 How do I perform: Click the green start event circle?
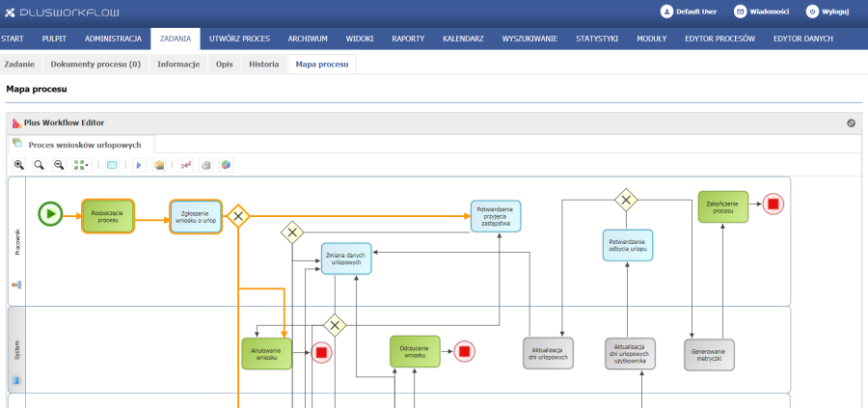point(50,214)
